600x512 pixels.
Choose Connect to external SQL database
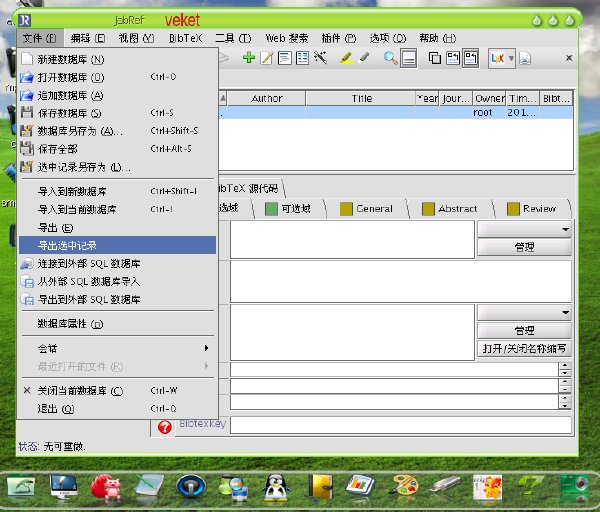pyautogui.click(x=117, y=264)
